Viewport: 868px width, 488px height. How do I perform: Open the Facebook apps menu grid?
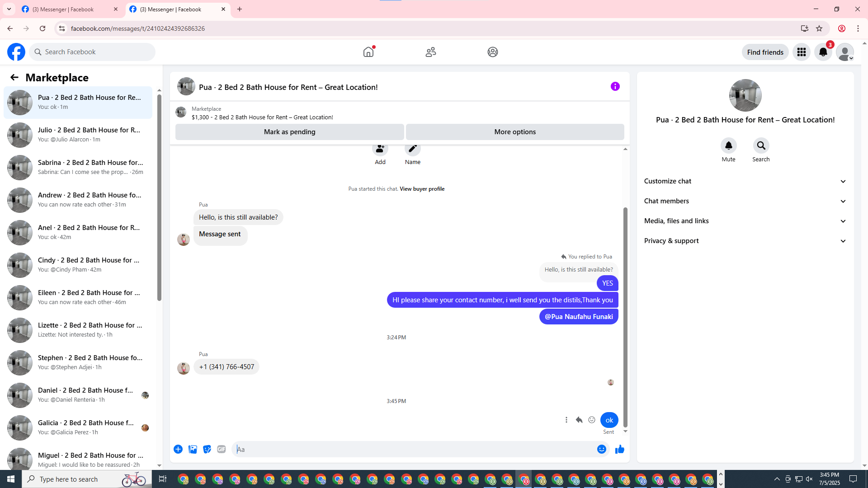(x=802, y=52)
